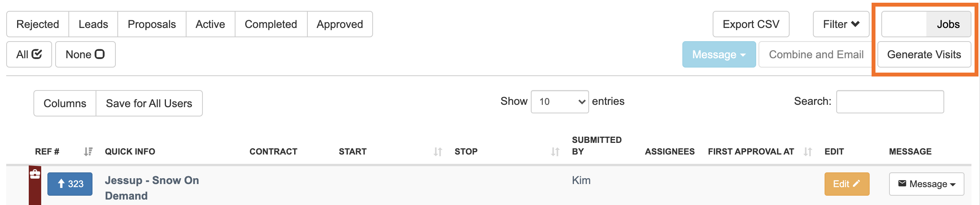Select None to clear row selection
This screenshot has width=980, height=205.
click(85, 54)
